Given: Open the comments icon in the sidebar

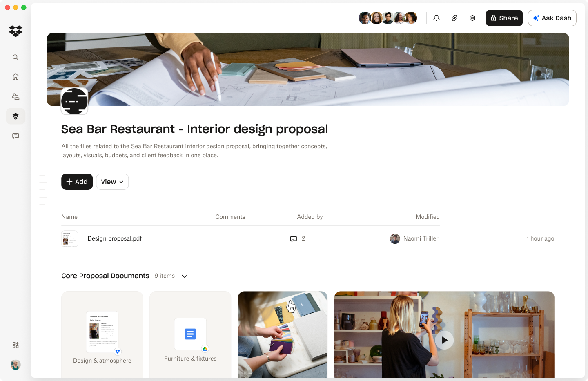Looking at the screenshot, I should (x=16, y=136).
